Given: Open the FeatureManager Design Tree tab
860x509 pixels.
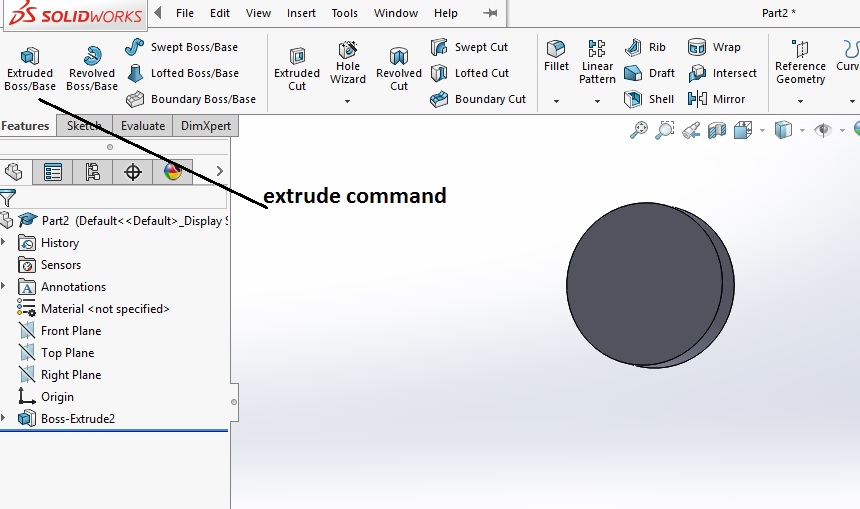Looking at the screenshot, I should tap(13, 172).
